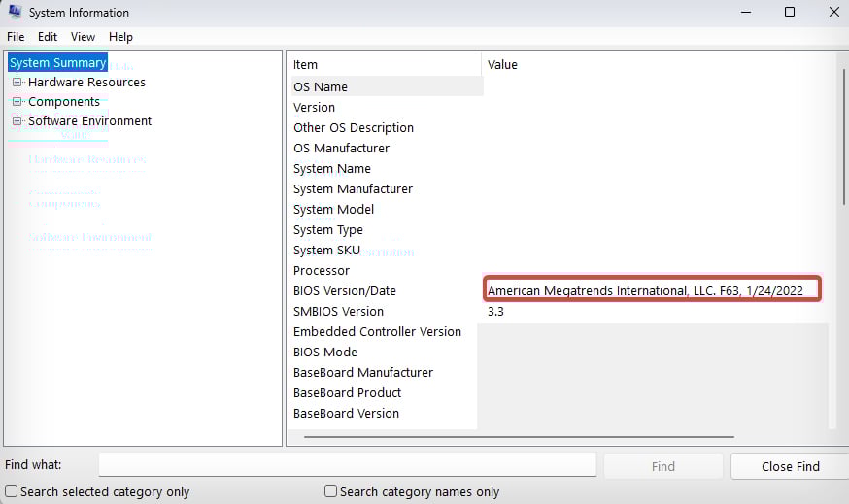Select the System Manufacturer row

pos(353,189)
